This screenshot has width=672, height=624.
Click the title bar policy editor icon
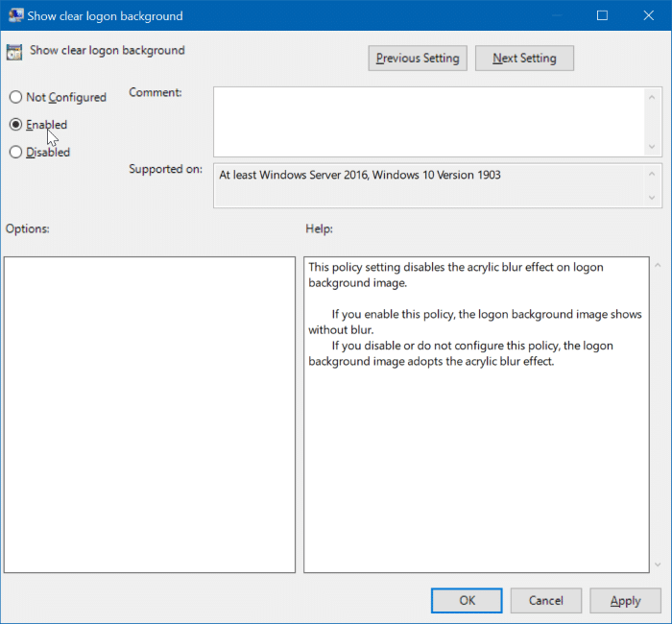16,15
